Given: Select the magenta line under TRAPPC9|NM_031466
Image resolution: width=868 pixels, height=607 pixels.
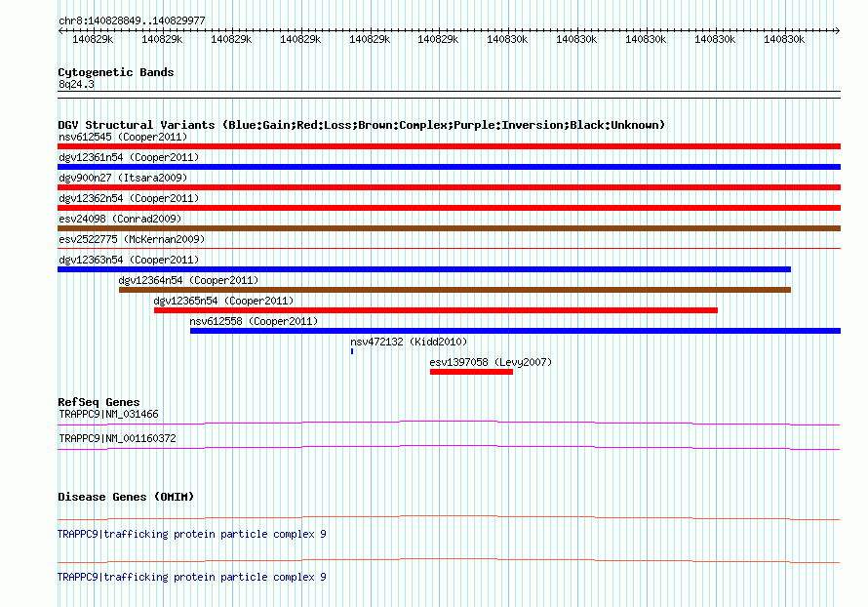Looking at the screenshot, I should coord(449,424).
